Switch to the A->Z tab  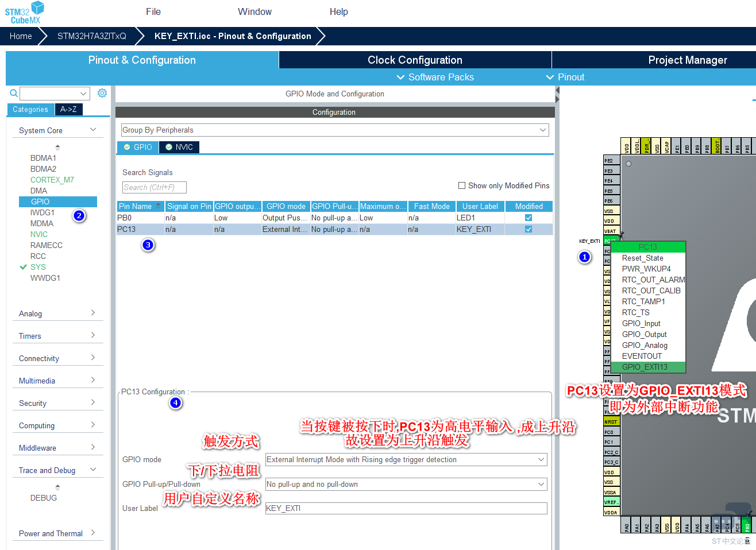click(x=68, y=110)
